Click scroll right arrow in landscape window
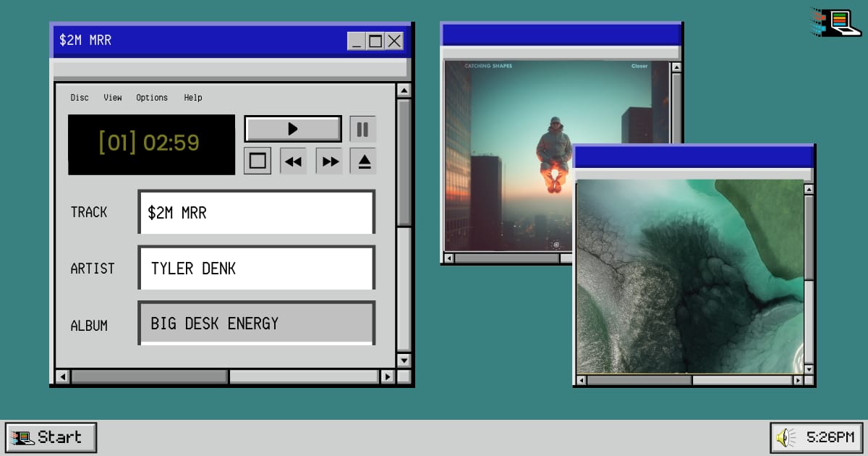Image resolution: width=868 pixels, height=456 pixels. (798, 380)
